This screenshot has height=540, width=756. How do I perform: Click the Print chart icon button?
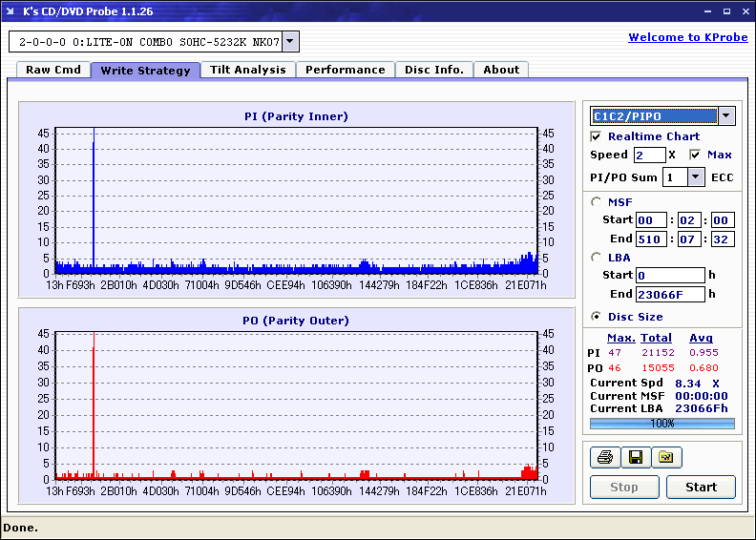point(604,458)
